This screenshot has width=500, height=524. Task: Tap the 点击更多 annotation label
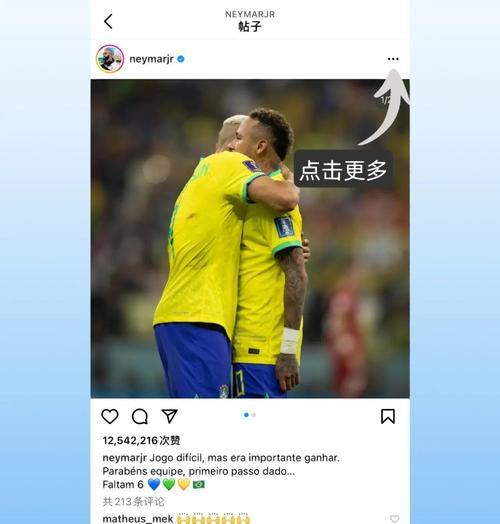click(x=343, y=170)
